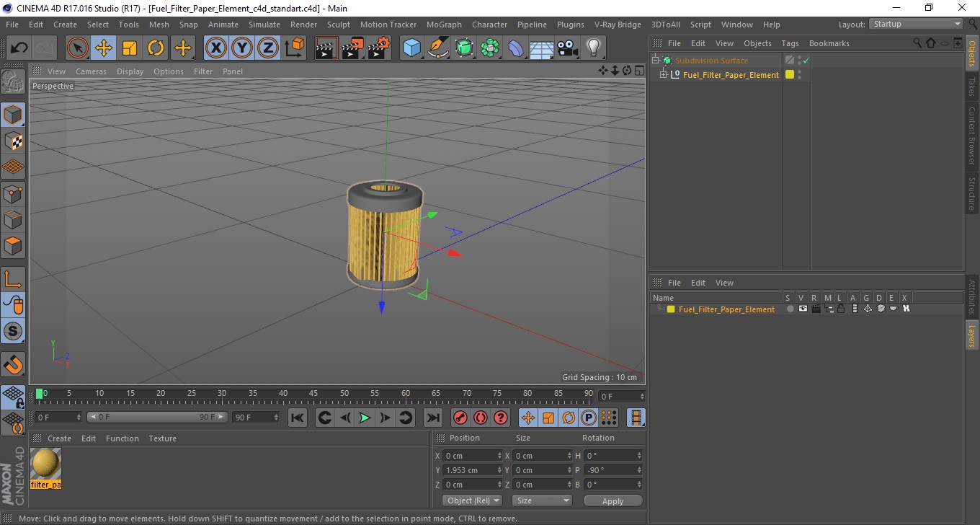Go to end of animation
The height and width of the screenshot is (525, 980).
click(432, 418)
